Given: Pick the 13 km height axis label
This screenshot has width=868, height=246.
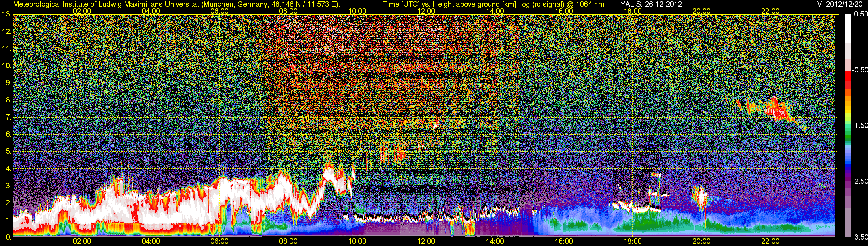Looking at the screenshot, I should point(6,14).
